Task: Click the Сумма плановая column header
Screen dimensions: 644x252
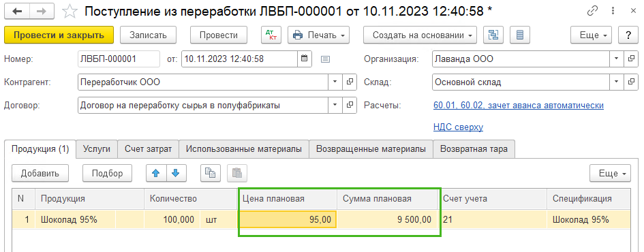Action: pos(387,199)
